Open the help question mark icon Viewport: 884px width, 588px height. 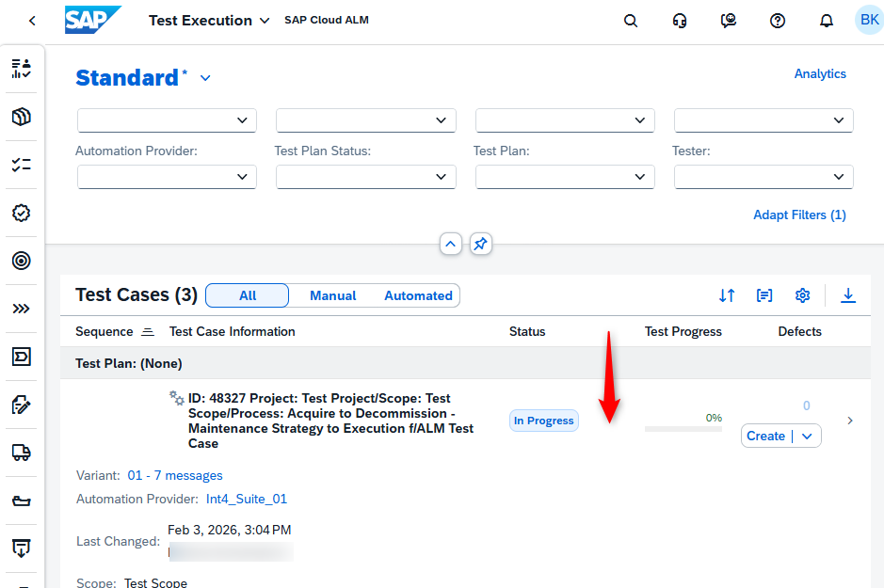click(778, 21)
